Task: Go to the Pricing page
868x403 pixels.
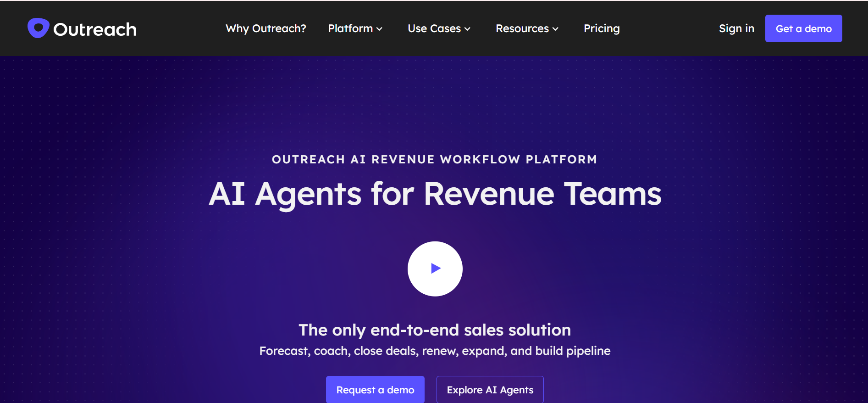Action: point(602,28)
